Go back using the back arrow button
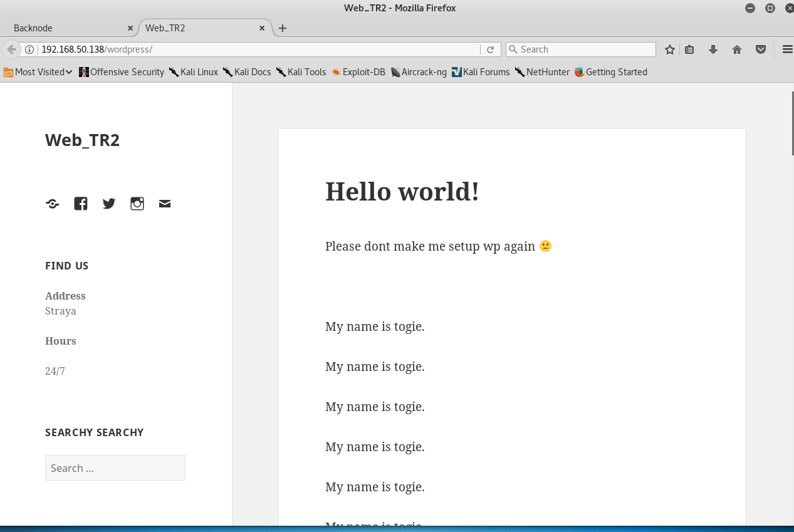Viewport: 794px width, 532px height. (11, 50)
